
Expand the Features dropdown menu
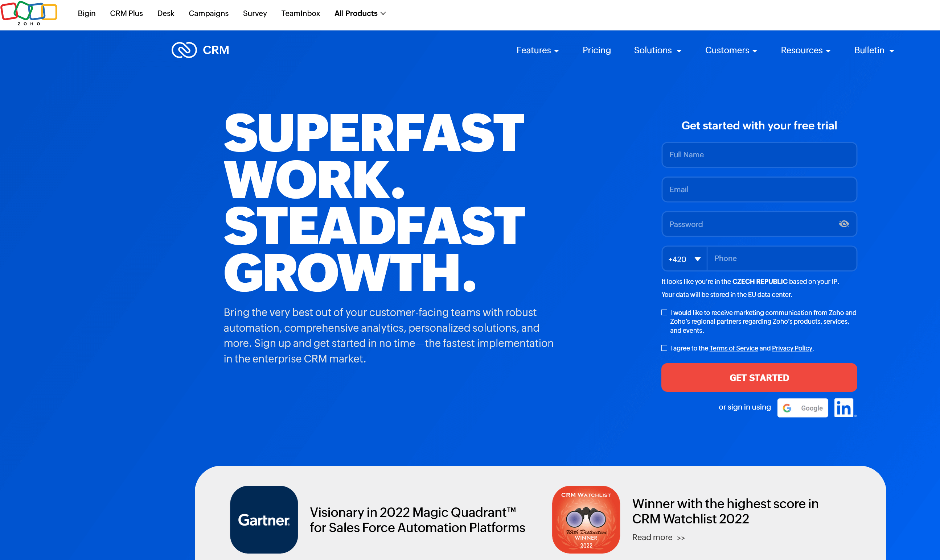tap(537, 50)
